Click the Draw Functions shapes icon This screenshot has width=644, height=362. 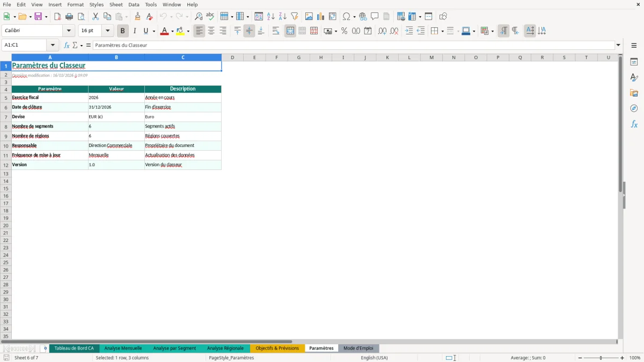(443, 17)
